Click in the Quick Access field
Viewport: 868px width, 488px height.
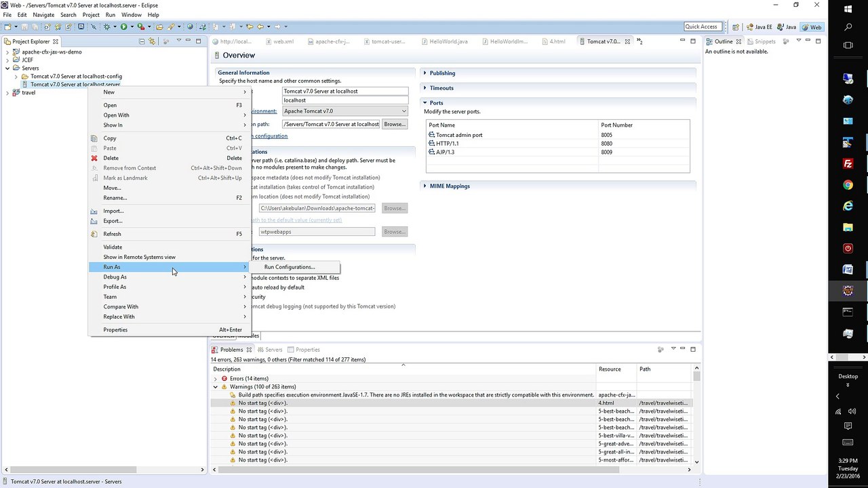(x=701, y=27)
